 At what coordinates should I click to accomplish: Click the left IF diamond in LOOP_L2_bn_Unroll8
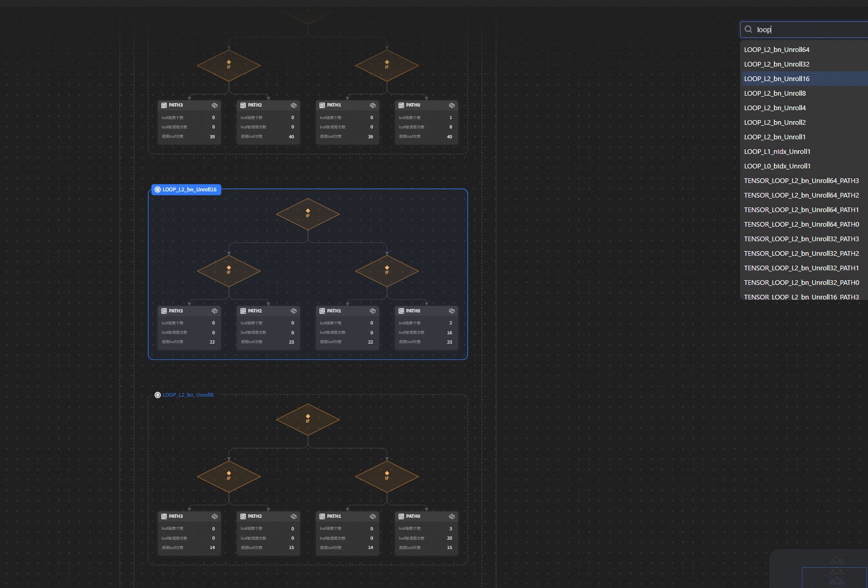pyautogui.click(x=229, y=476)
